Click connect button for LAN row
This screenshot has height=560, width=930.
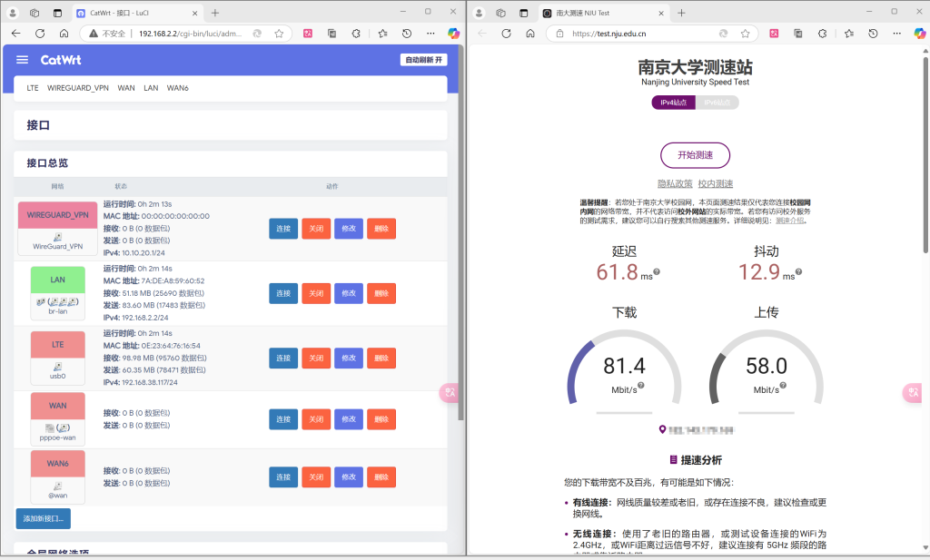coord(283,293)
